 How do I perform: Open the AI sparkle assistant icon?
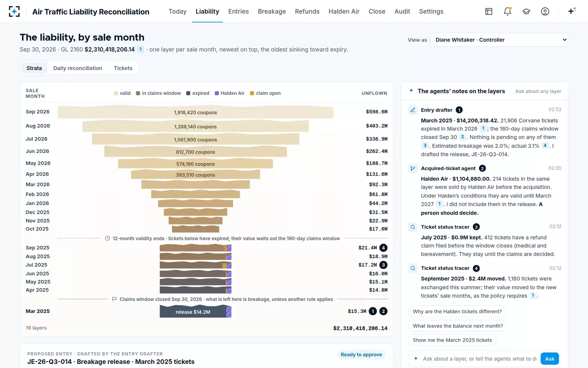[572, 11]
